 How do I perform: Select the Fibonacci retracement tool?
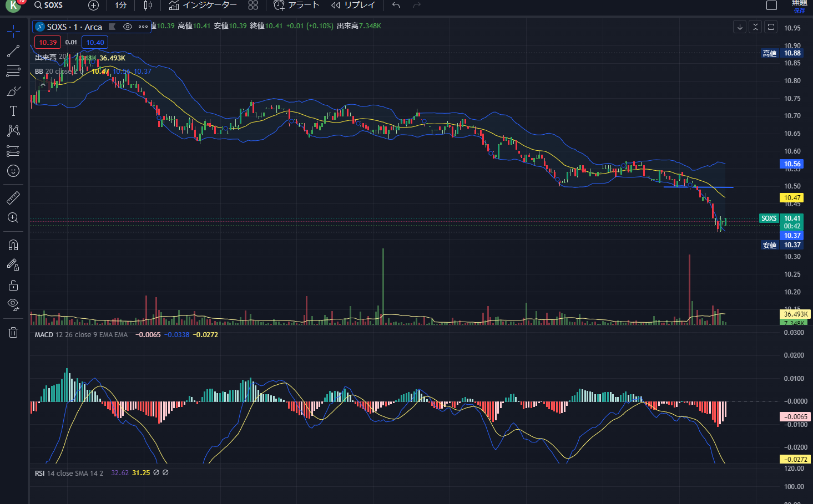tap(13, 71)
